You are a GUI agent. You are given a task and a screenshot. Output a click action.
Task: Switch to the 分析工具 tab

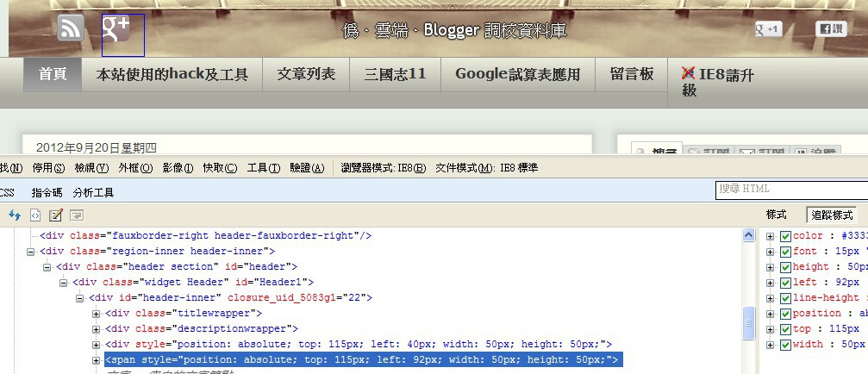[93, 193]
